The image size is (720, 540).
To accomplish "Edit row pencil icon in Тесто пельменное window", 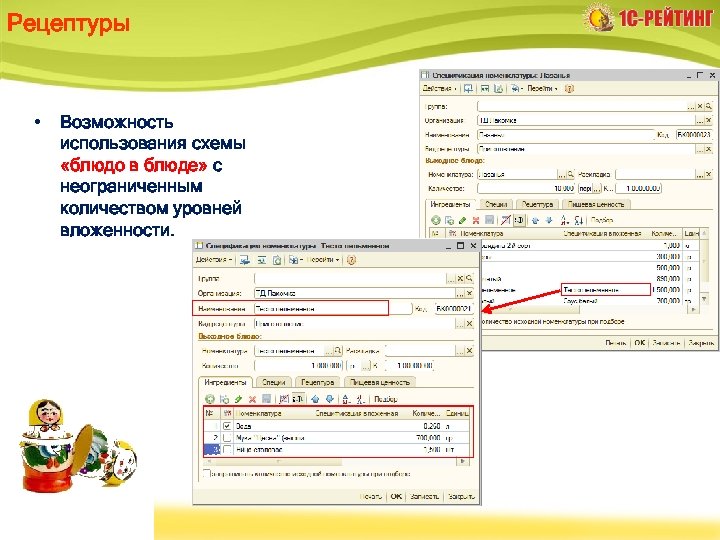I will point(238,399).
